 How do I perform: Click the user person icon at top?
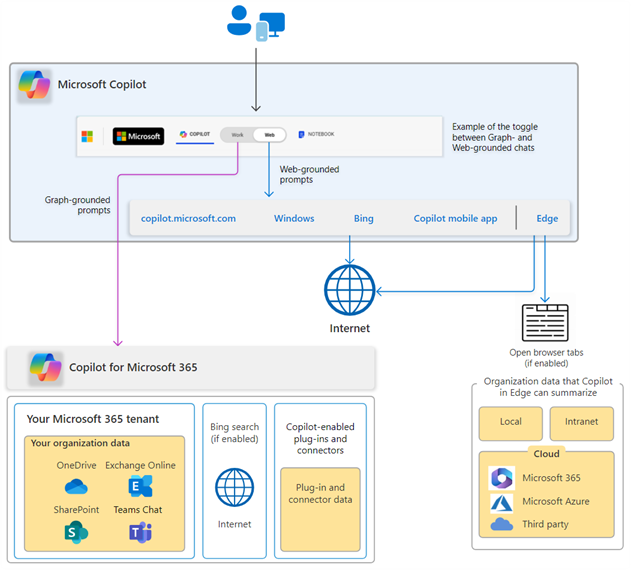click(239, 20)
